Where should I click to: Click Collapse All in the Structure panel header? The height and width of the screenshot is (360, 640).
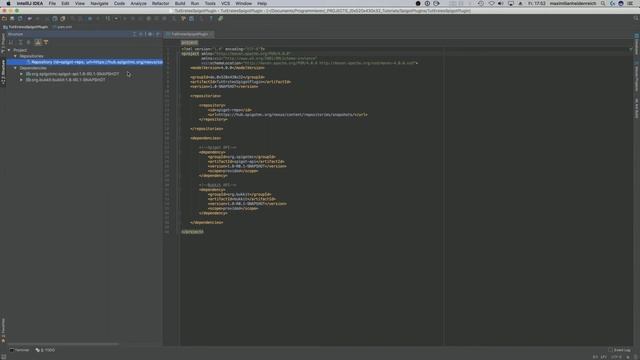pyautogui.click(x=141, y=34)
